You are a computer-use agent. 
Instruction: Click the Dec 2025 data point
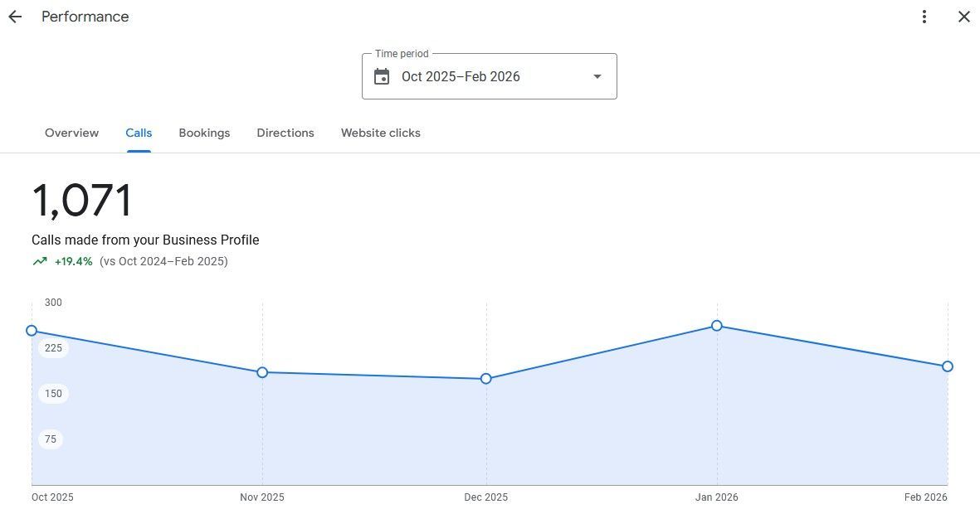[486, 379]
